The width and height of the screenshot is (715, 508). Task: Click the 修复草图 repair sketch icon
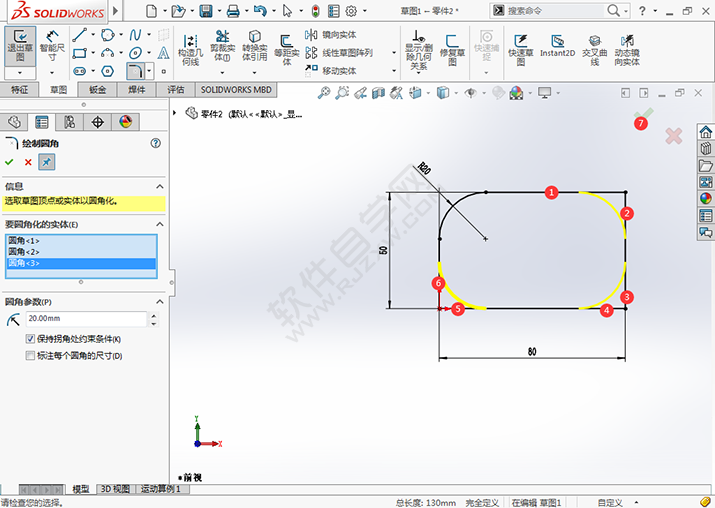(452, 50)
